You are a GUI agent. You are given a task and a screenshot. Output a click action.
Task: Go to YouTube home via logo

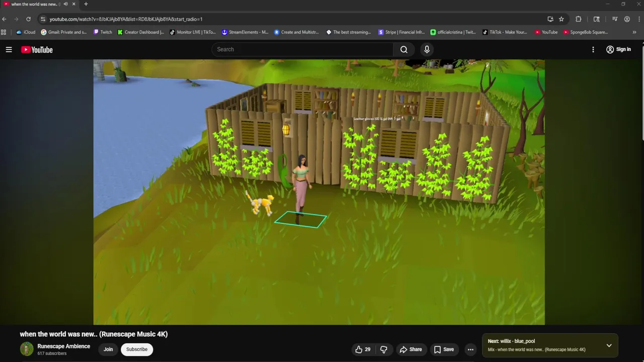pyautogui.click(x=37, y=49)
